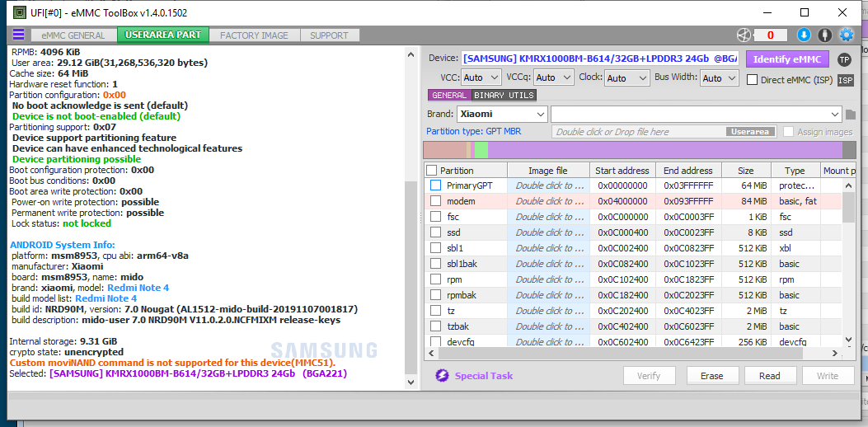This screenshot has width=868, height=427.
Task: Check the sbl1 partition checkbox
Action: pyautogui.click(x=436, y=248)
